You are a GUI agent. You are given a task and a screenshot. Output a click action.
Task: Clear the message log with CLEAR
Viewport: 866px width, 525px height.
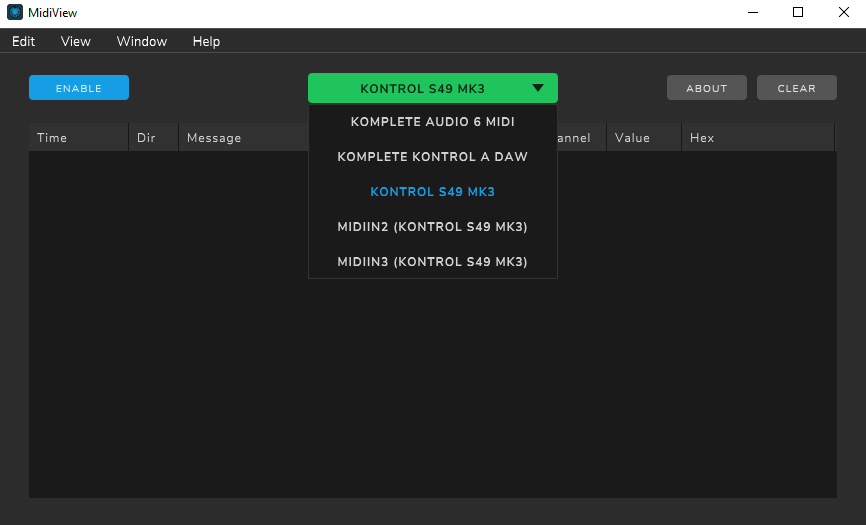coord(796,88)
